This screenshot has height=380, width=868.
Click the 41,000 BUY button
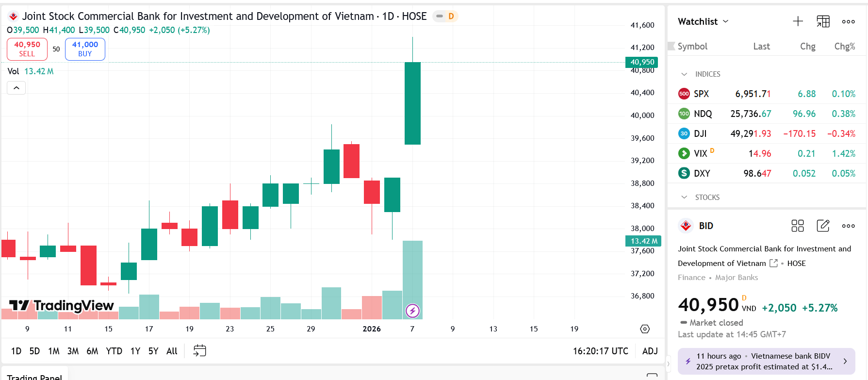click(85, 49)
